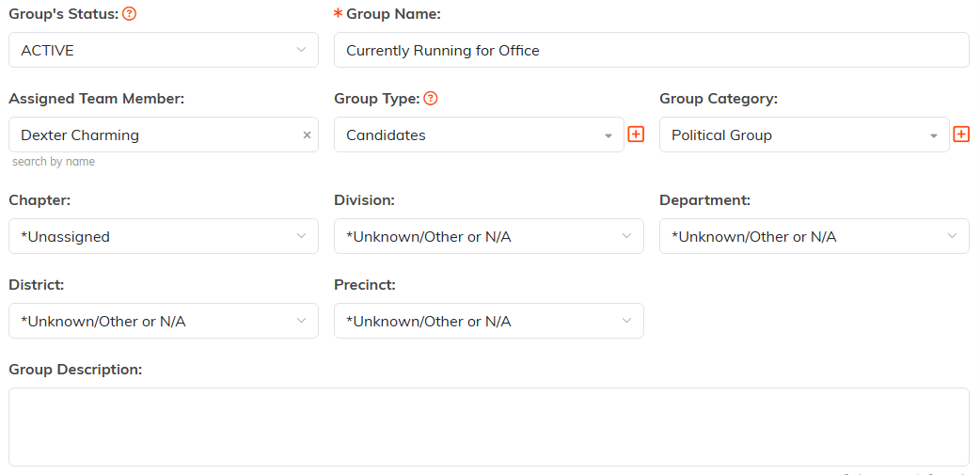Click the Division label
Image resolution: width=980 pixels, height=475 pixels.
click(364, 200)
